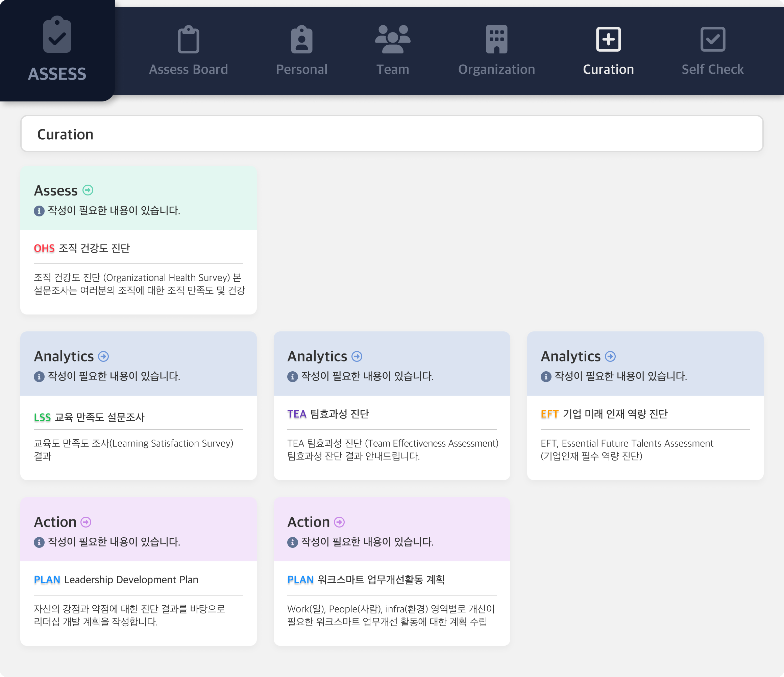The image size is (784, 677).
Task: Click arrow icon on TEA Analytics card
Action: [x=357, y=356]
